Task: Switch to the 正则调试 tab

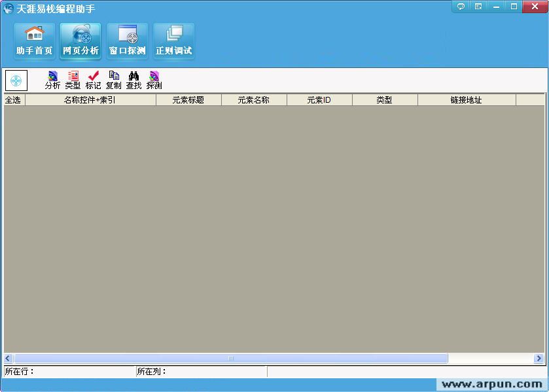Action: (174, 41)
